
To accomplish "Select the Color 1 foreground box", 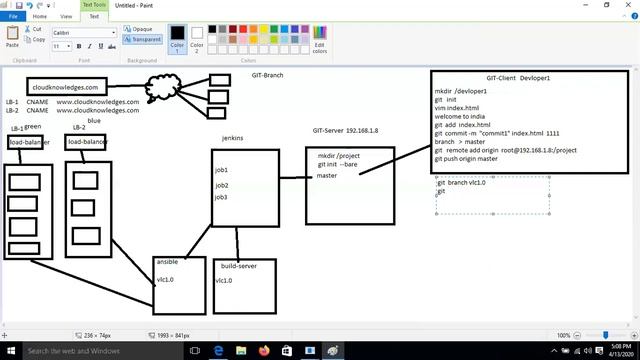I will [177, 39].
